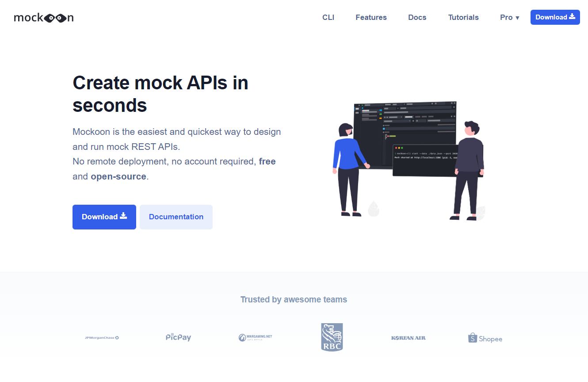Image resolution: width=588 pixels, height=382 pixels.
Task: Click the header Download button
Action: pos(555,17)
